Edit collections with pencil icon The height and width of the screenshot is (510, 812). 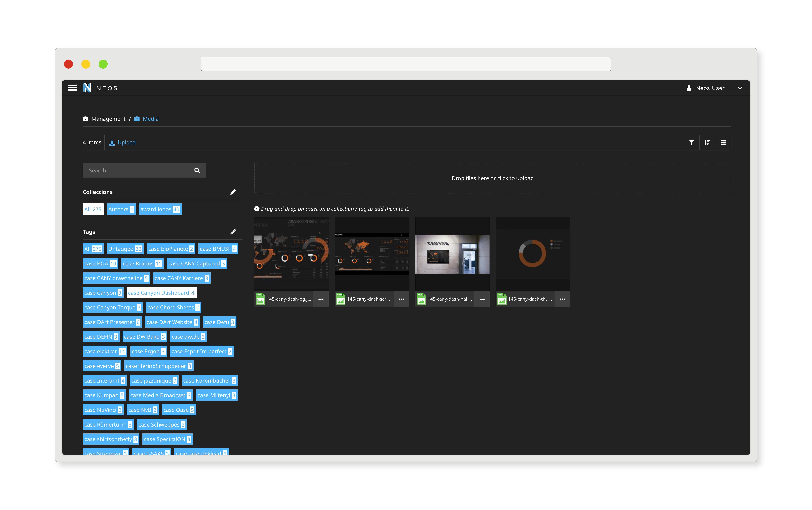tap(233, 192)
